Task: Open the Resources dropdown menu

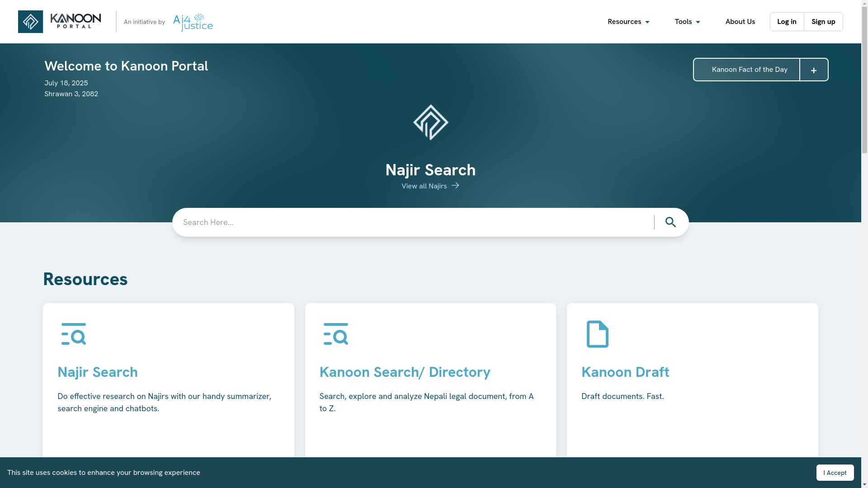Action: (x=628, y=22)
